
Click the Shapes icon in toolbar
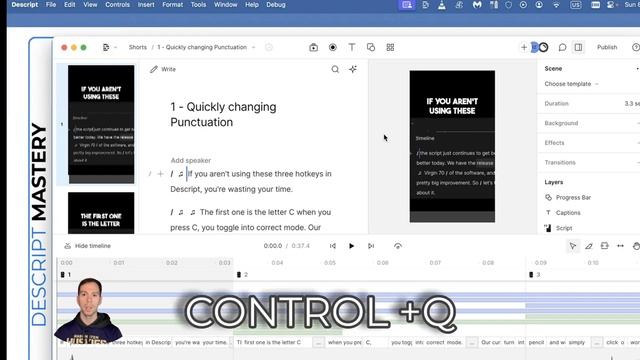(371, 47)
